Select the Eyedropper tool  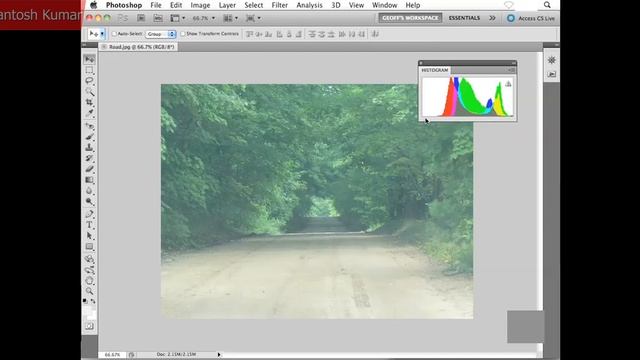point(89,113)
